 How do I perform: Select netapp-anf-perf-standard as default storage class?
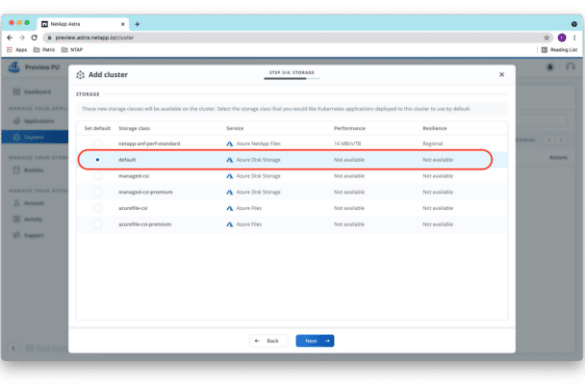tap(97, 143)
